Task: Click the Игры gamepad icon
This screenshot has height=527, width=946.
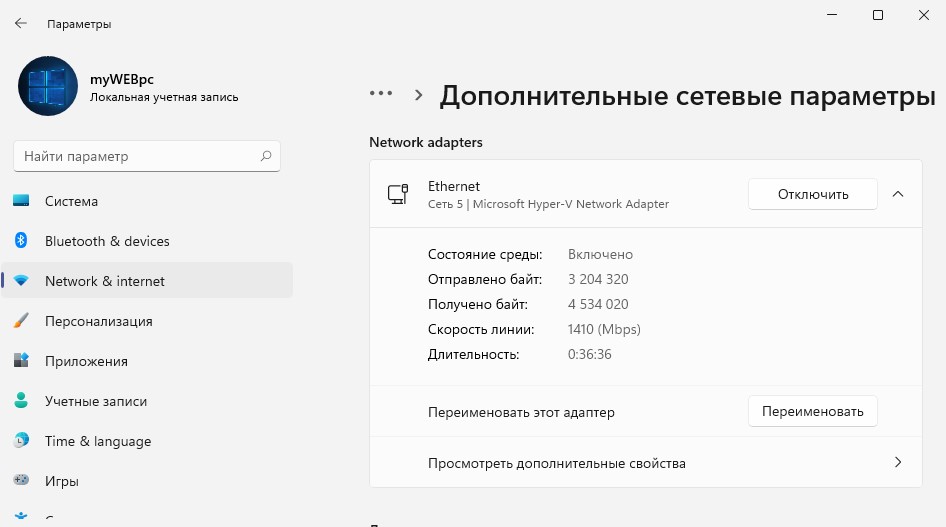Action: (x=21, y=481)
